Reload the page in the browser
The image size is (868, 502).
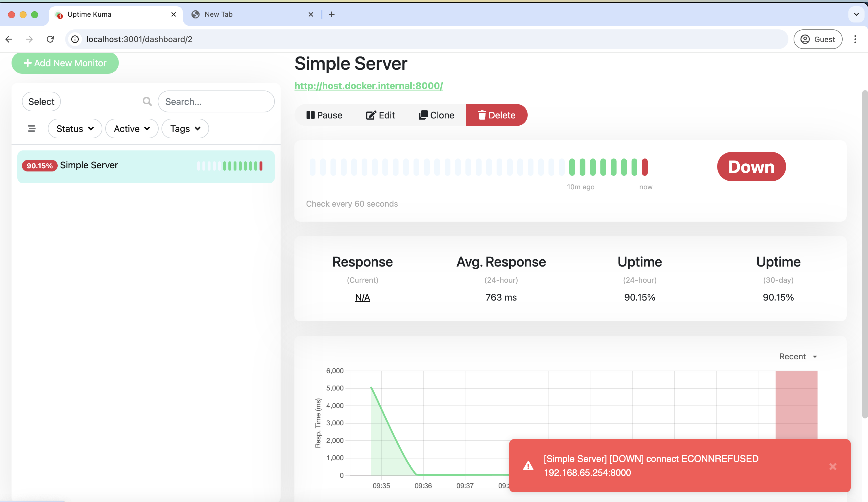[50, 39]
